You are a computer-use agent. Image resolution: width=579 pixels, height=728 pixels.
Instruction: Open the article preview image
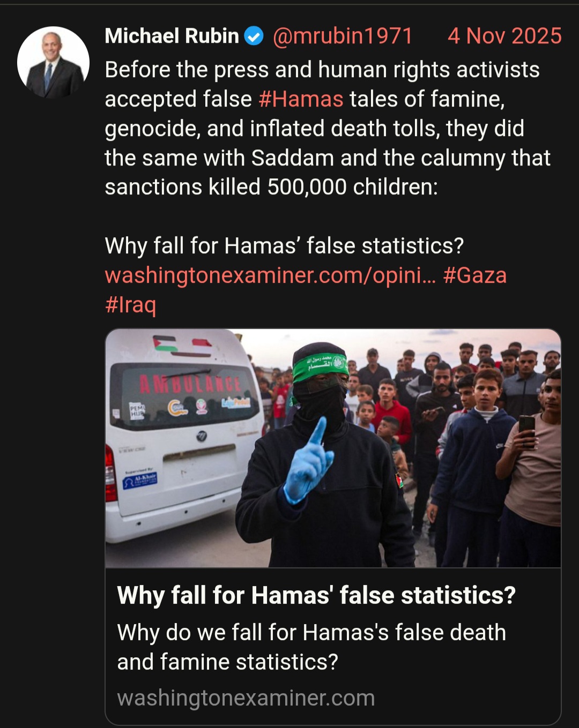coord(333,448)
